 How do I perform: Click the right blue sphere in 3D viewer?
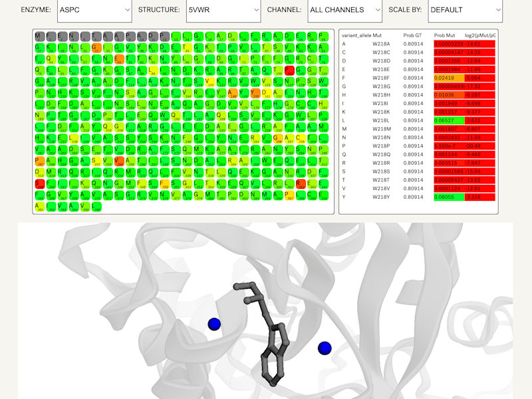pyautogui.click(x=325, y=348)
